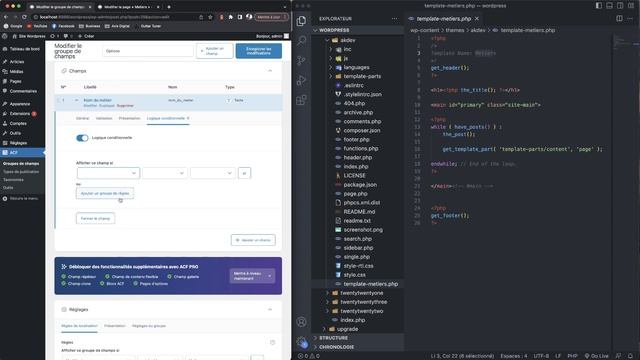Click the WordPress logo in admin bar

click(x=5, y=36)
